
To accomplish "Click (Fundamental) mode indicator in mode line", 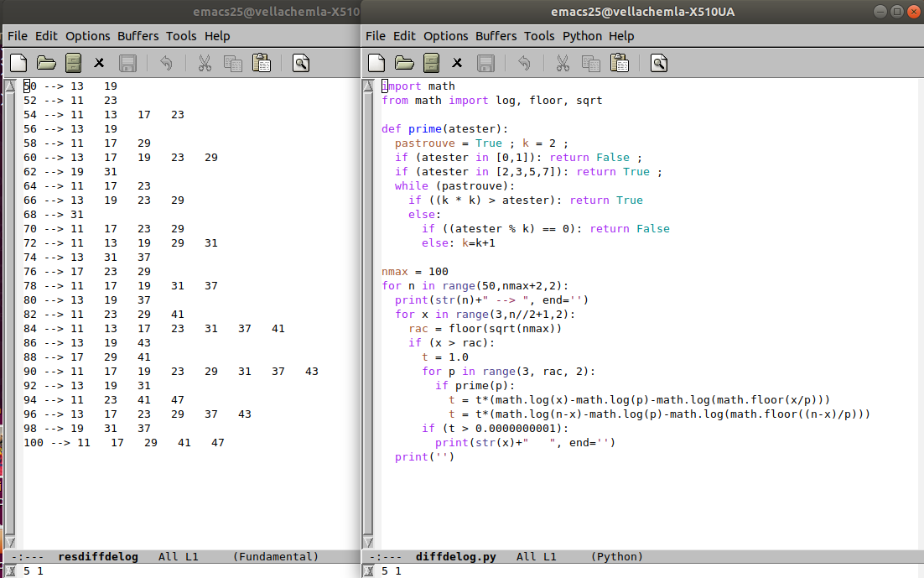I will (x=275, y=557).
